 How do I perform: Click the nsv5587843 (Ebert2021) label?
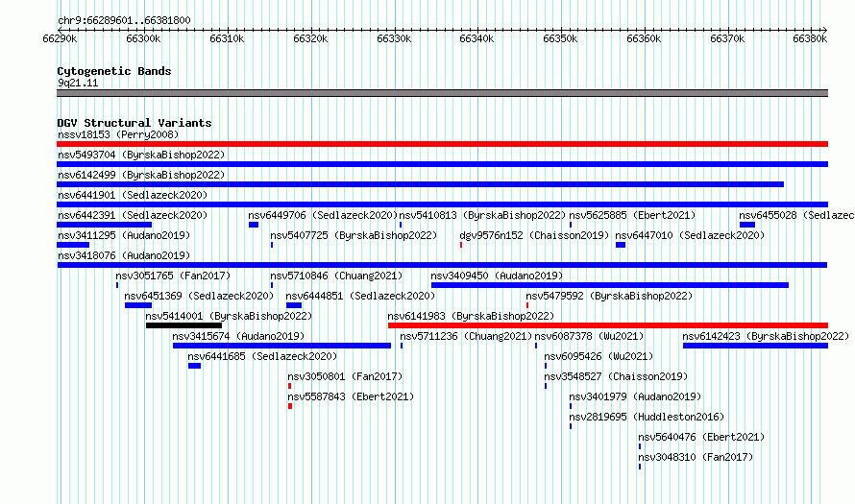point(351,396)
